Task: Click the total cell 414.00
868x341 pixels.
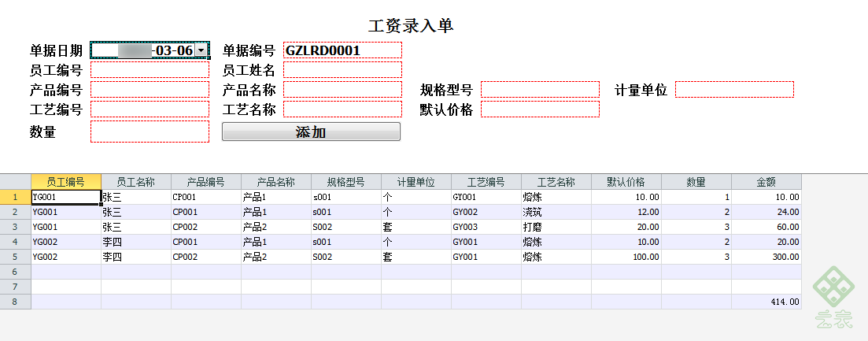Action: [766, 302]
